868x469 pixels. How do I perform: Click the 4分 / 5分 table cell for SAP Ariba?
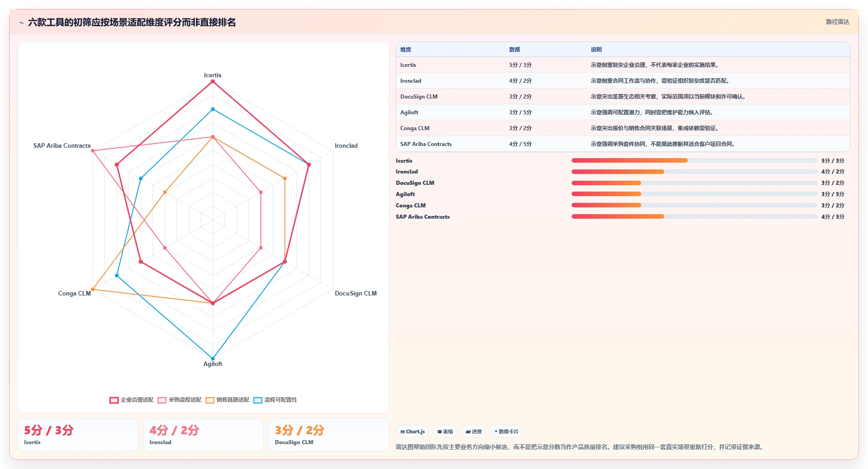tap(521, 144)
